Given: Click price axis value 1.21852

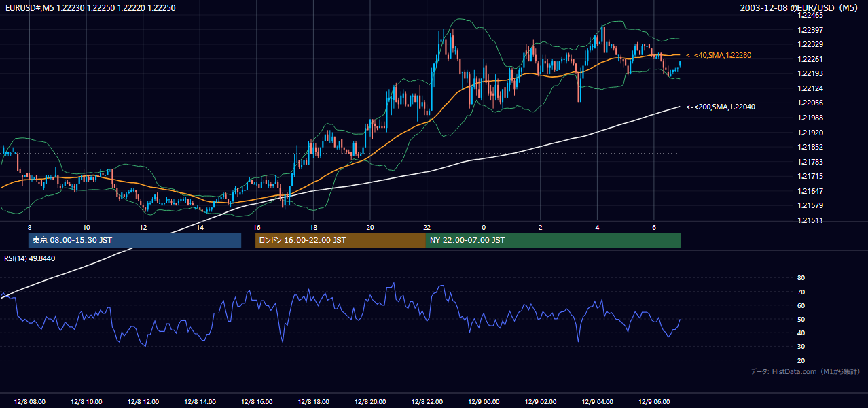Looking at the screenshot, I should 810,147.
